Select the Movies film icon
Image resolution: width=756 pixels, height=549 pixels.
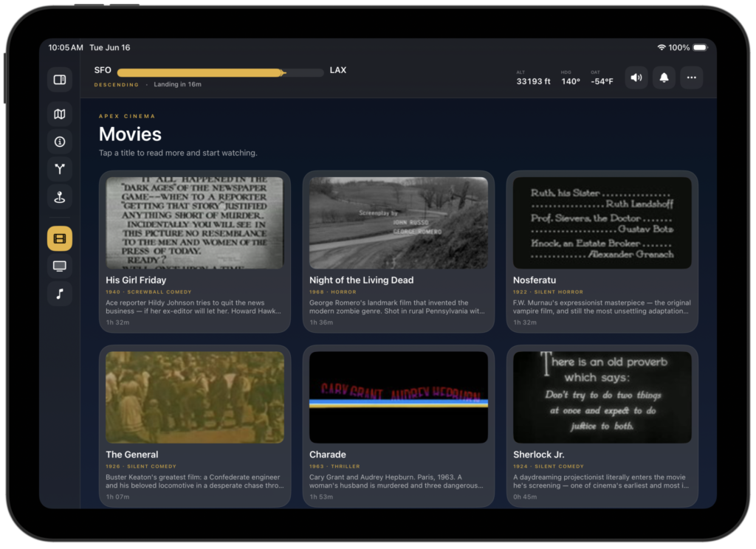tap(60, 238)
